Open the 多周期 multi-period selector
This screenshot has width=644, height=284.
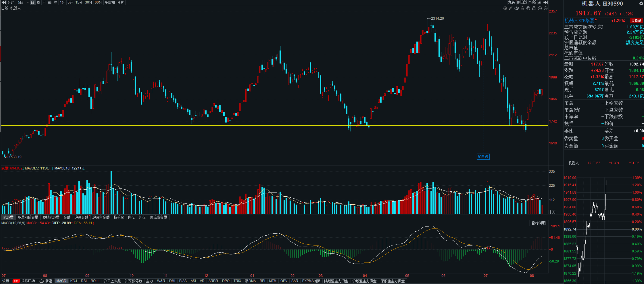click(x=109, y=2)
